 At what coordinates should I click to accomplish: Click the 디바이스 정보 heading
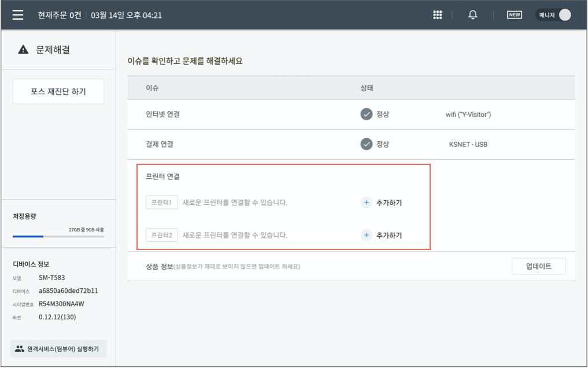(31, 264)
